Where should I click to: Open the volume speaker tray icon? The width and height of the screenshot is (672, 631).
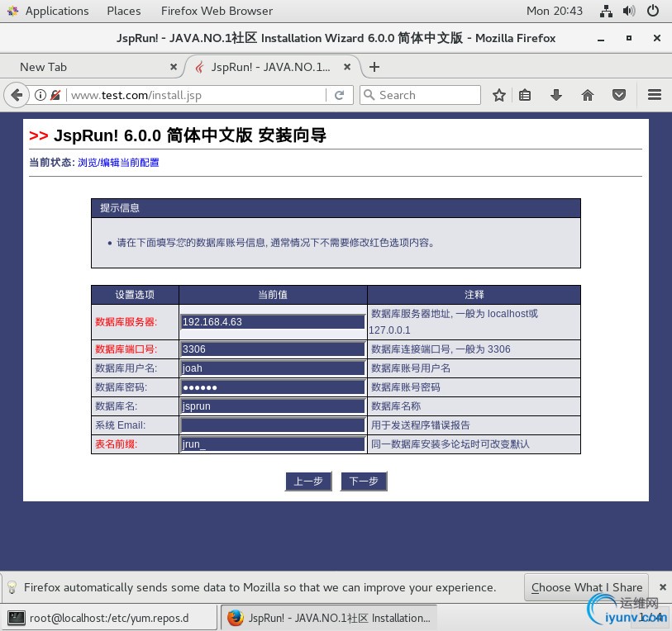[629, 11]
